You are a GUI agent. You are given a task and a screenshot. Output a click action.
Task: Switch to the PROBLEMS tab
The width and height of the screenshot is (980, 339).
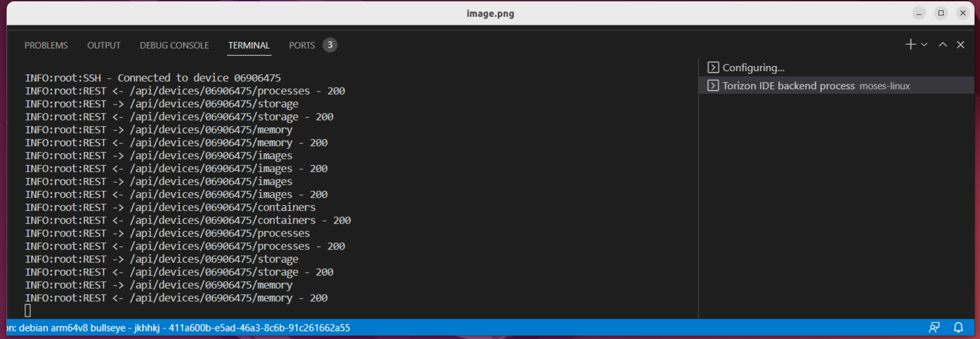[x=46, y=45]
